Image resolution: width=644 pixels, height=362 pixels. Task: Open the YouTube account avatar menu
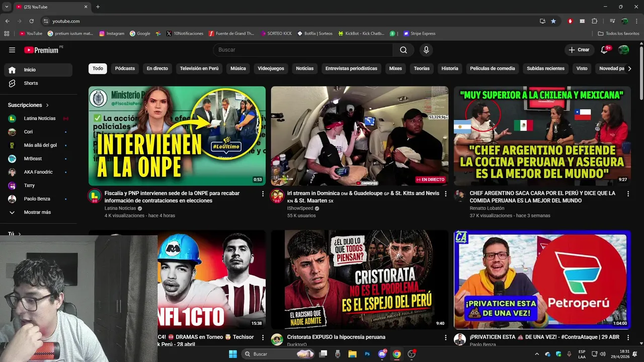coord(623,50)
